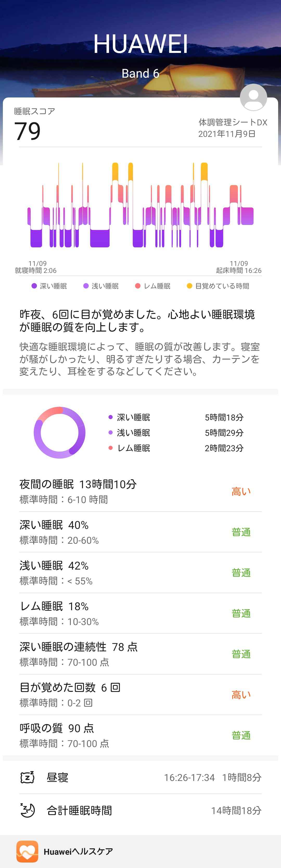Tap the sleep stage donut chart
The width and height of the screenshot is (281, 868).
[60, 432]
